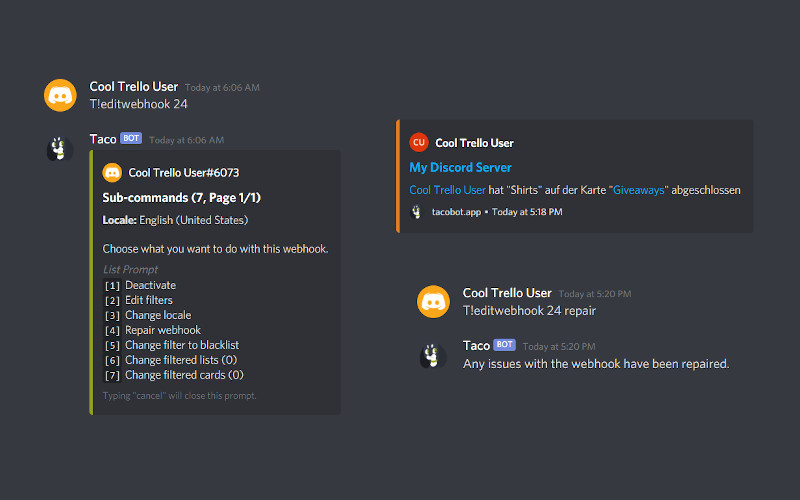Click Taco's avatar beside the repaired webhook reply

[x=433, y=354]
